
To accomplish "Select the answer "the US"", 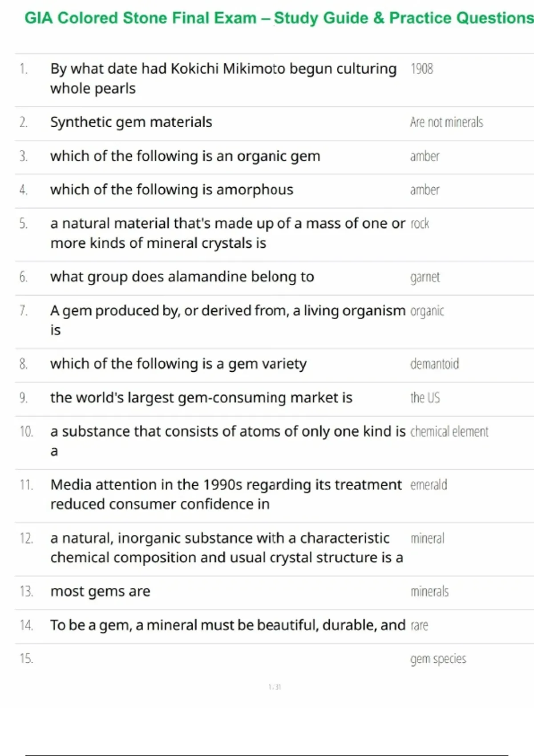I will (x=425, y=398).
